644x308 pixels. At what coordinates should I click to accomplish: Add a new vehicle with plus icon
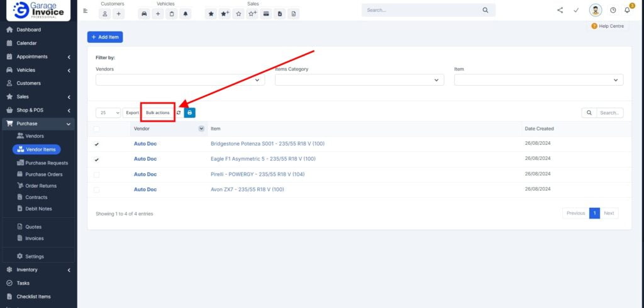(158, 14)
